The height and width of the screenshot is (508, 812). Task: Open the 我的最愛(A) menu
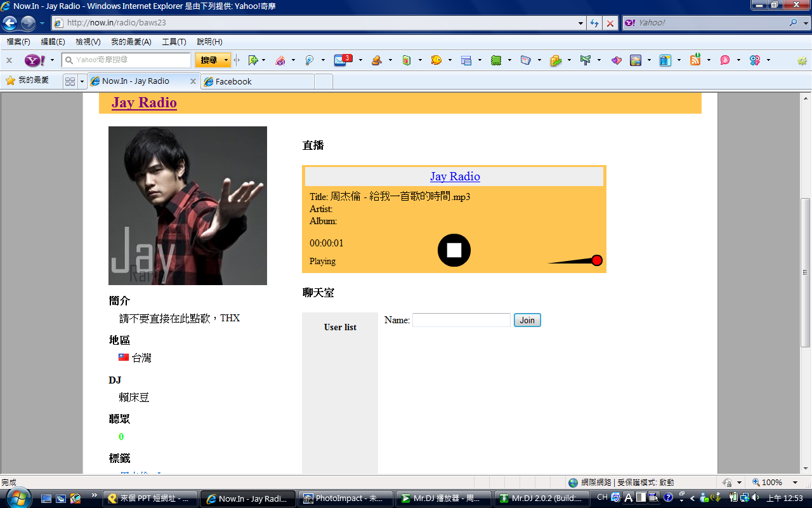pos(131,42)
